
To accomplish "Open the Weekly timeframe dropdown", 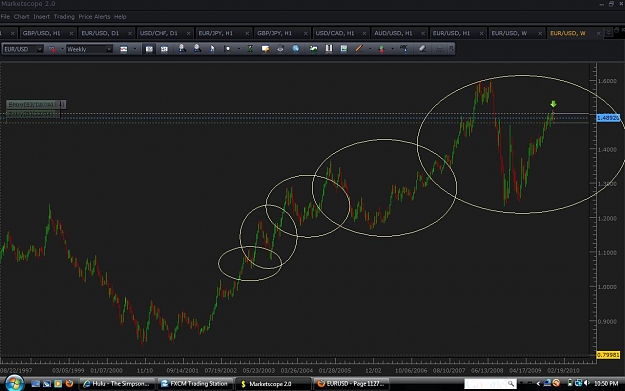I will point(108,49).
